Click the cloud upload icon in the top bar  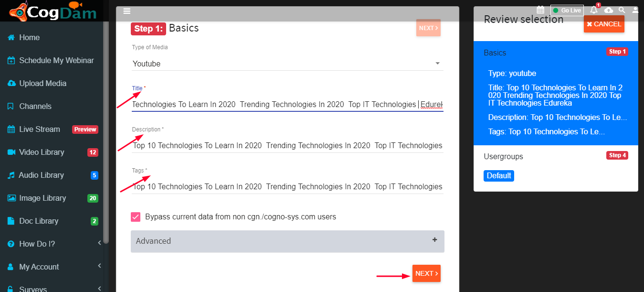pyautogui.click(x=609, y=10)
